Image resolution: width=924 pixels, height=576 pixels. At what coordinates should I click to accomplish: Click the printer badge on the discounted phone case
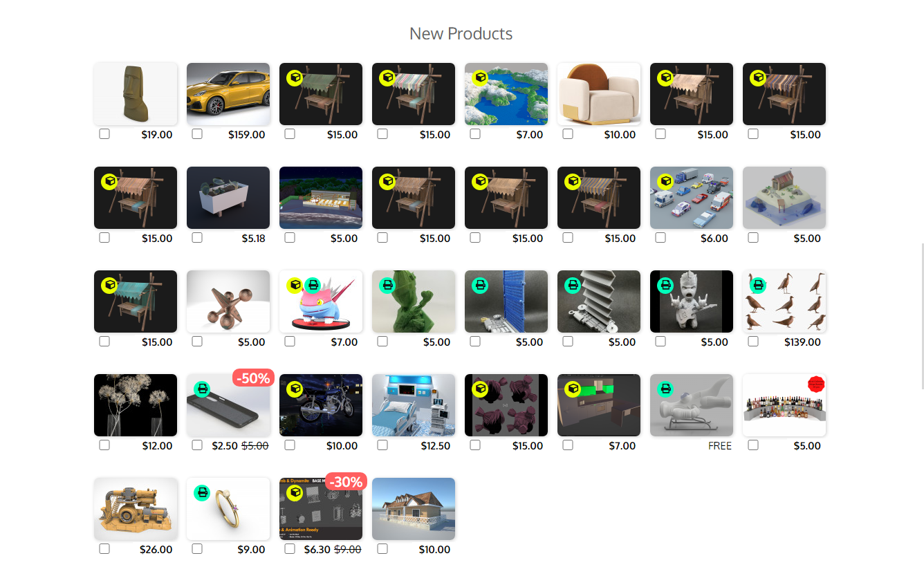pos(202,389)
